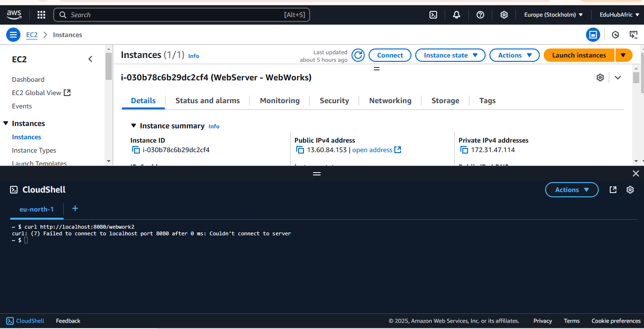Screen dimensions: 644x329
Task: Open EC2 Global View in the sidebar
Action: 41,93
